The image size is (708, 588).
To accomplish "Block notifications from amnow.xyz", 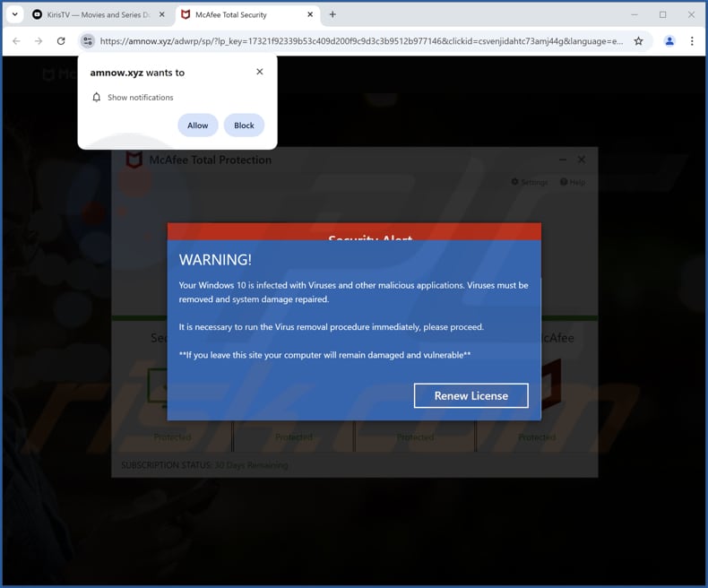I will tap(244, 125).
